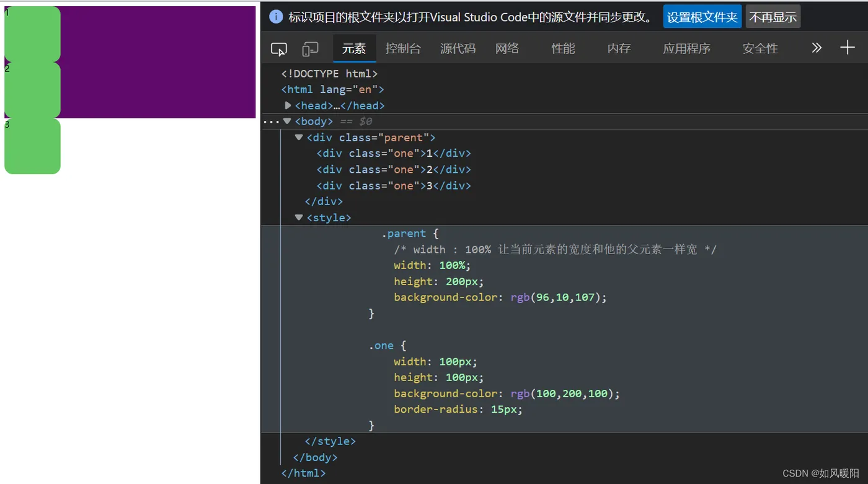
Task: Select the closing </body> tag
Action: point(315,457)
